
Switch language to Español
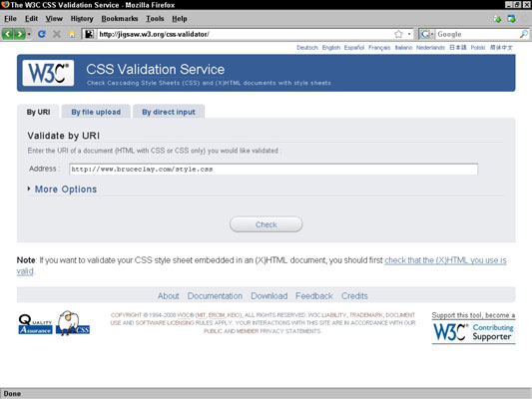pyautogui.click(x=354, y=48)
